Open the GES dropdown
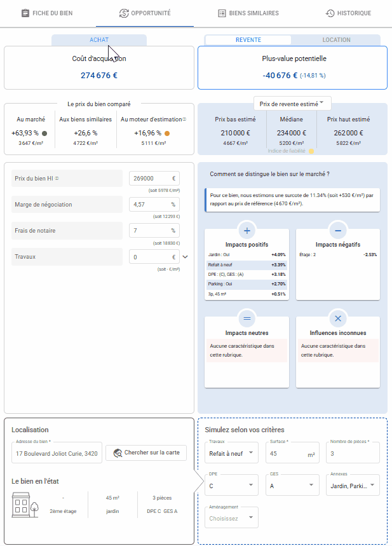The image size is (392, 546). [x=292, y=486]
